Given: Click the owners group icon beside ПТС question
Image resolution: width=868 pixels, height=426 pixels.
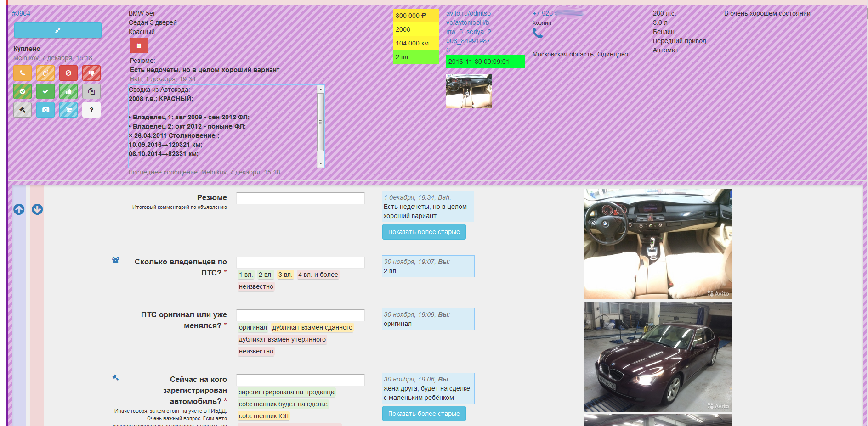Looking at the screenshot, I should (x=116, y=260).
